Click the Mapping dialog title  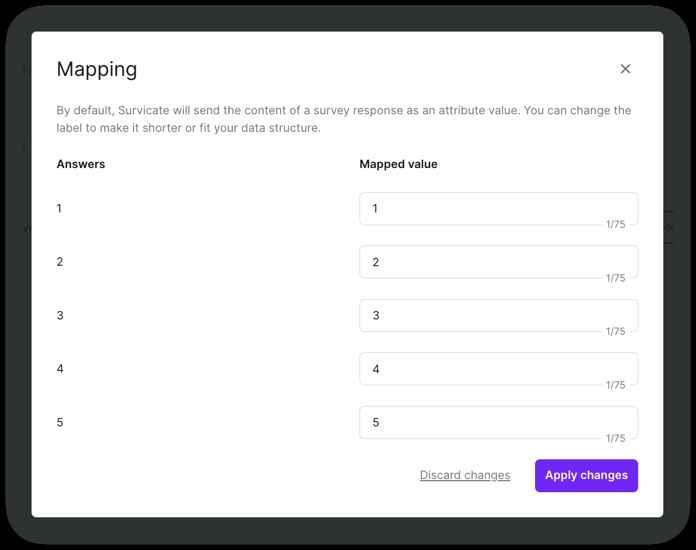point(97,70)
